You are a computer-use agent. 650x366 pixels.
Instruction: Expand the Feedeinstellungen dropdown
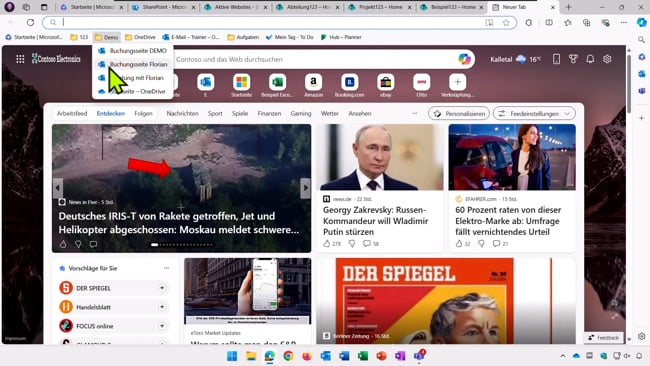click(534, 114)
